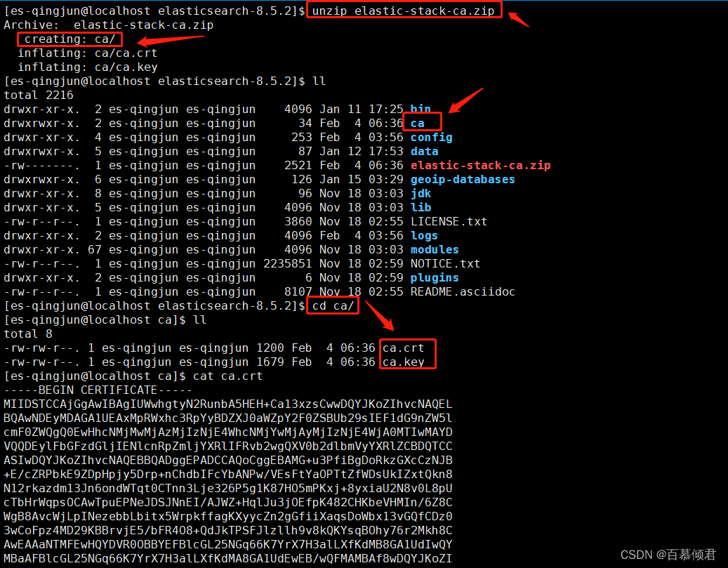Click the 'cat ca.crt' command text
The width and height of the screenshot is (728, 568).
[x=227, y=376]
